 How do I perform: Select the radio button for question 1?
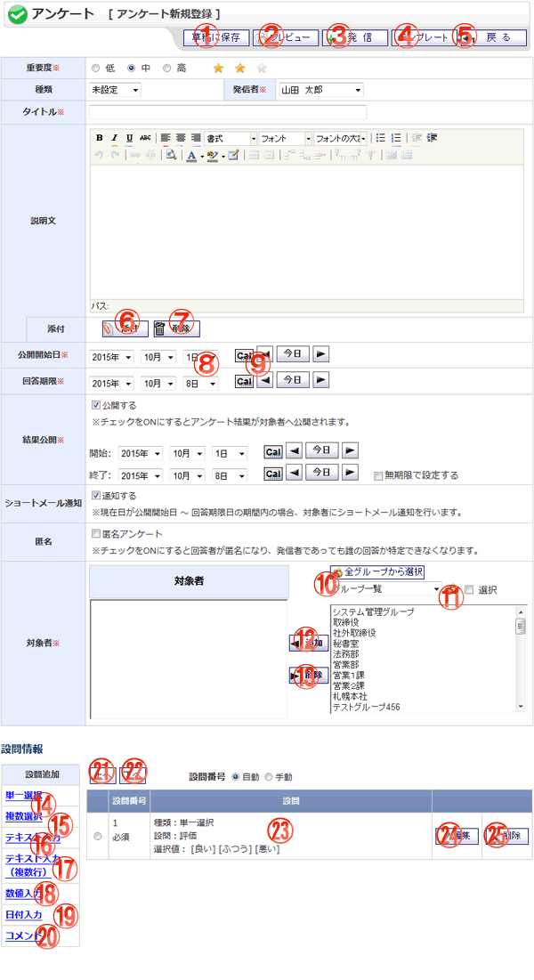97,837
